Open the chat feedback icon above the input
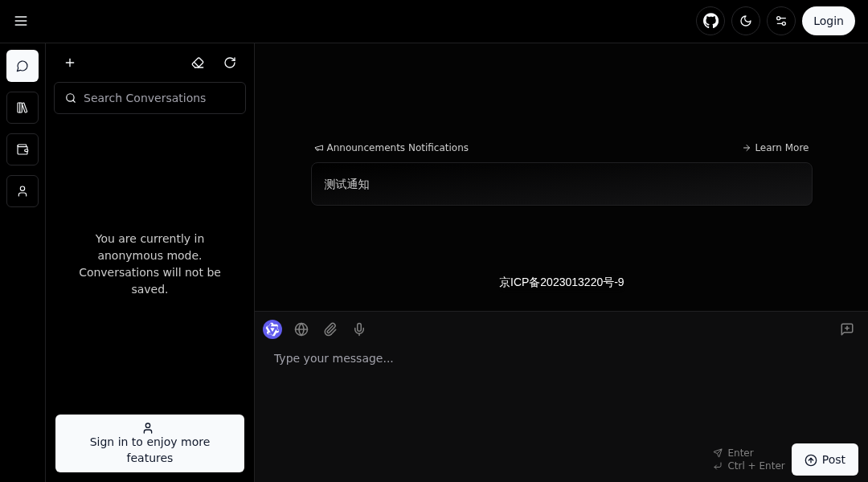The width and height of the screenshot is (868, 482). [x=847, y=329]
